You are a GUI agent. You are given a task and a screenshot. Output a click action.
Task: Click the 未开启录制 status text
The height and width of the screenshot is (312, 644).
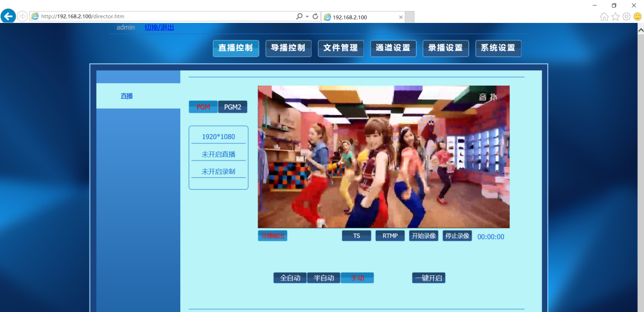218,172
